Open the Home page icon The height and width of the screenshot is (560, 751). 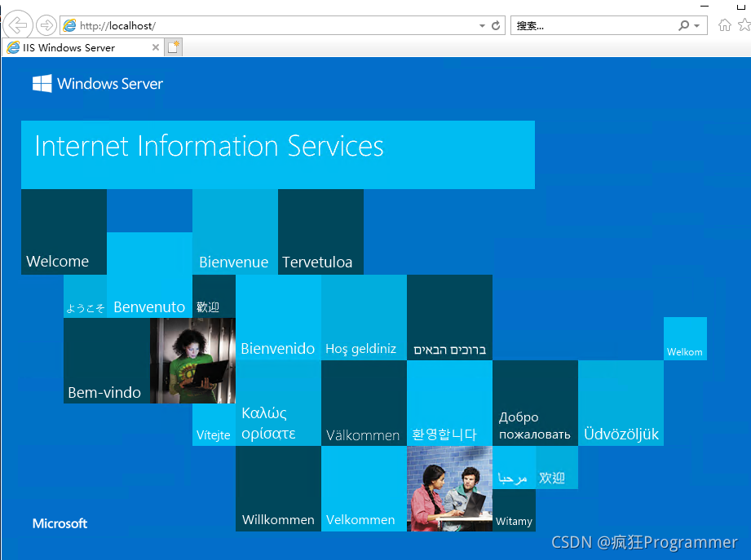pos(724,25)
